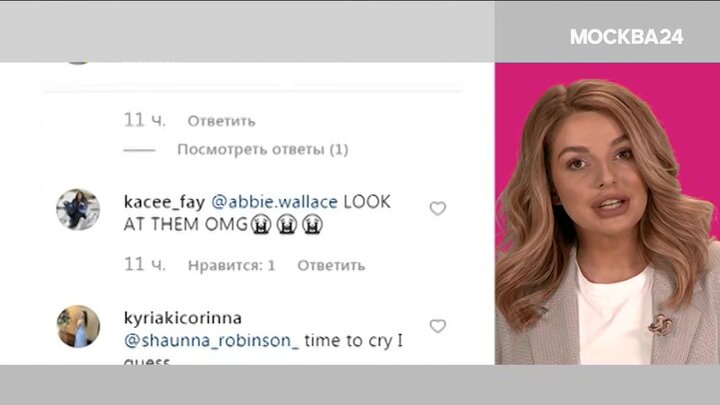Image resolution: width=720 pixels, height=405 pixels.
Task: Open the kyriakicorinna username link
Action: click(x=183, y=318)
